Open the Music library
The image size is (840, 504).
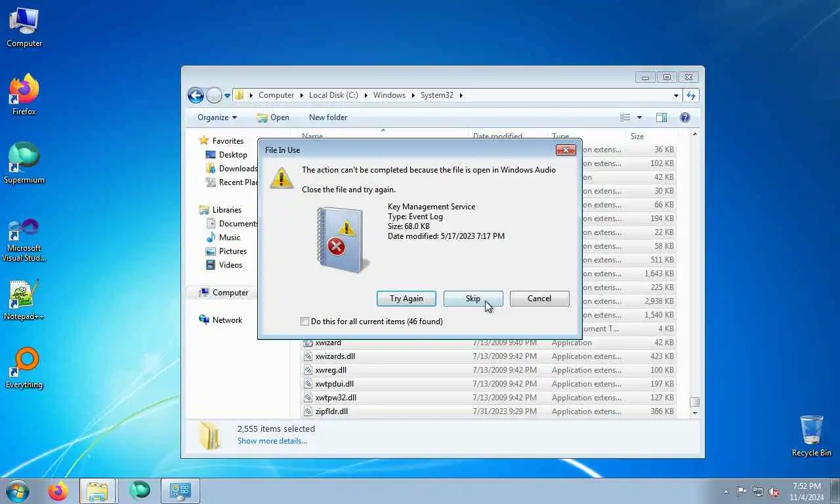click(230, 238)
